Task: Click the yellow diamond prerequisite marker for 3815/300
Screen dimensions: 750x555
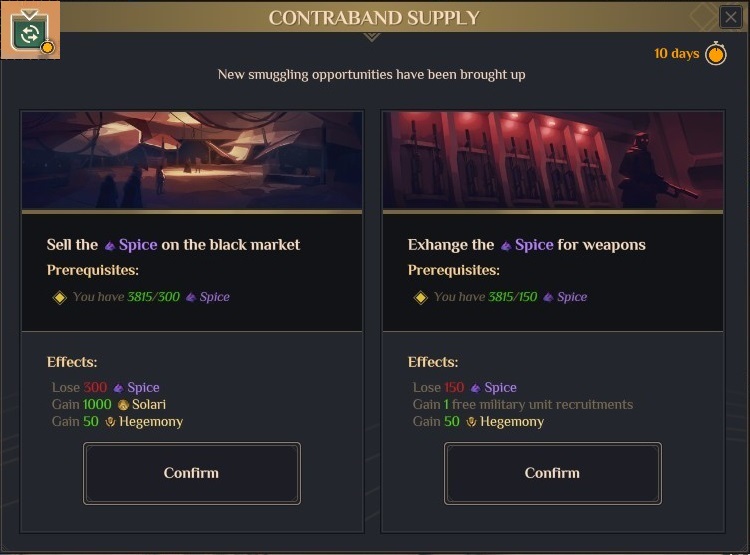Action: [59, 297]
